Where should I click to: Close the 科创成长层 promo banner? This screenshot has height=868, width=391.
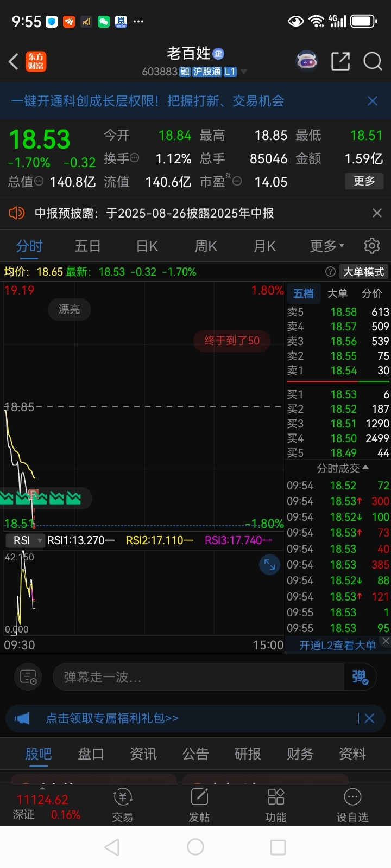(x=373, y=101)
